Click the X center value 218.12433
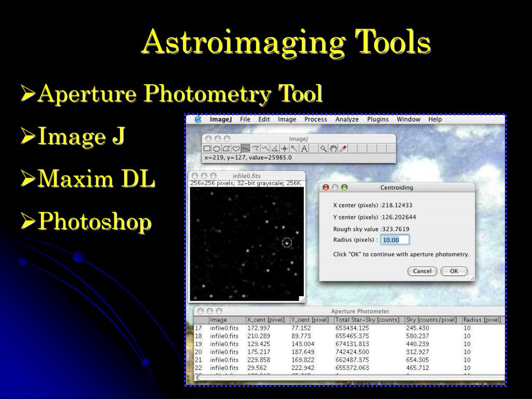Viewport: 532px width, 399px height. pos(397,205)
